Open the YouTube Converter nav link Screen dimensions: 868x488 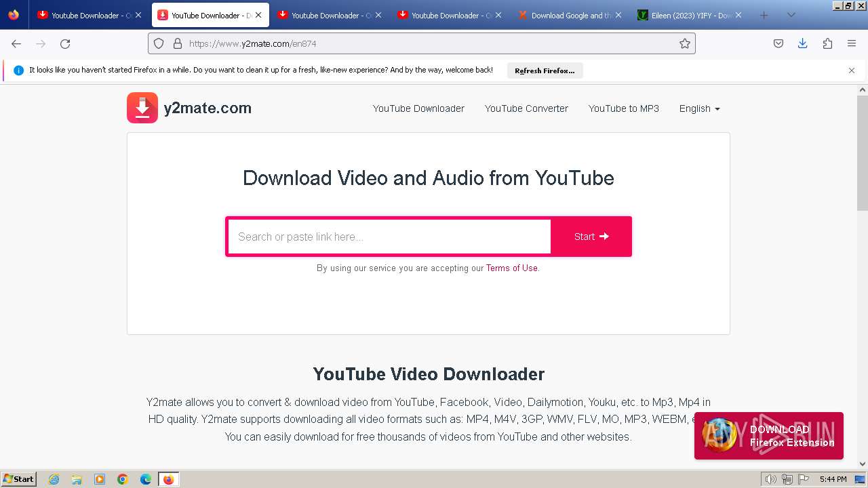click(526, 108)
